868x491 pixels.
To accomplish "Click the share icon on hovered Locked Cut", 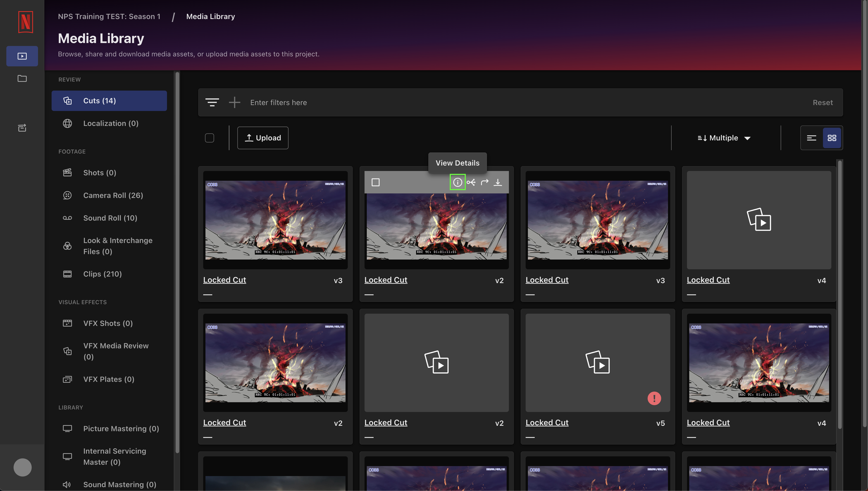I will pos(471,182).
